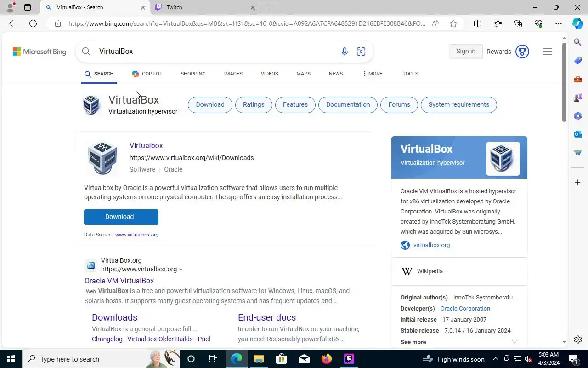Select the Ratings suggestion chip

pyautogui.click(x=254, y=104)
